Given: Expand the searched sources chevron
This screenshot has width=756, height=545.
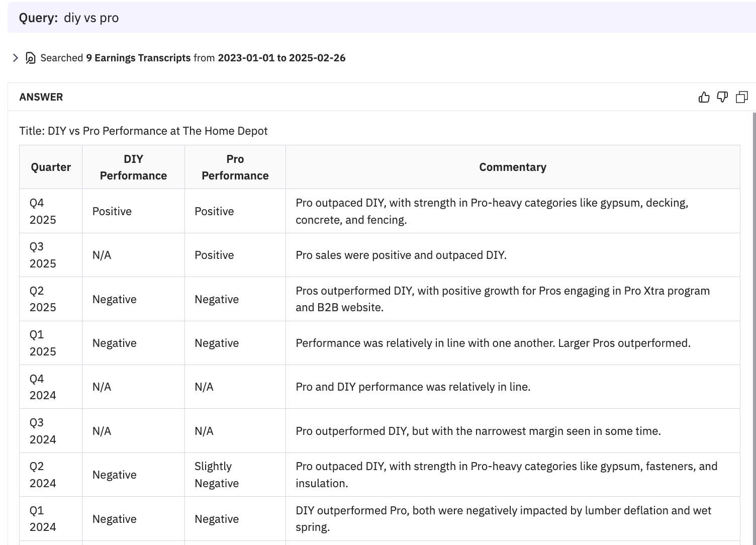Looking at the screenshot, I should pyautogui.click(x=16, y=58).
